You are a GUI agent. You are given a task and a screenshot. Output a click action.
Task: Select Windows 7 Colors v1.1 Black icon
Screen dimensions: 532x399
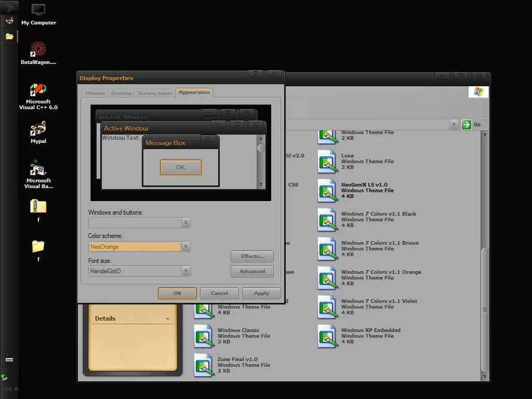click(x=327, y=220)
